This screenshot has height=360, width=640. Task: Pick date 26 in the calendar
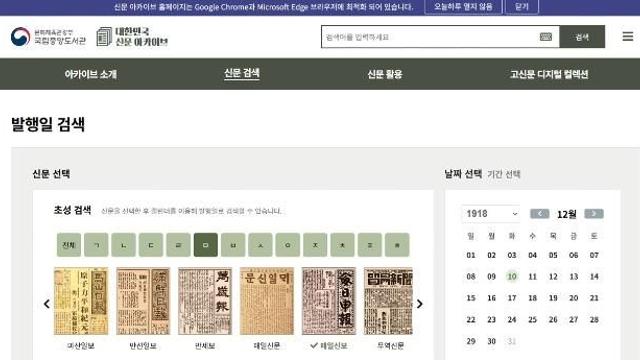553,320
